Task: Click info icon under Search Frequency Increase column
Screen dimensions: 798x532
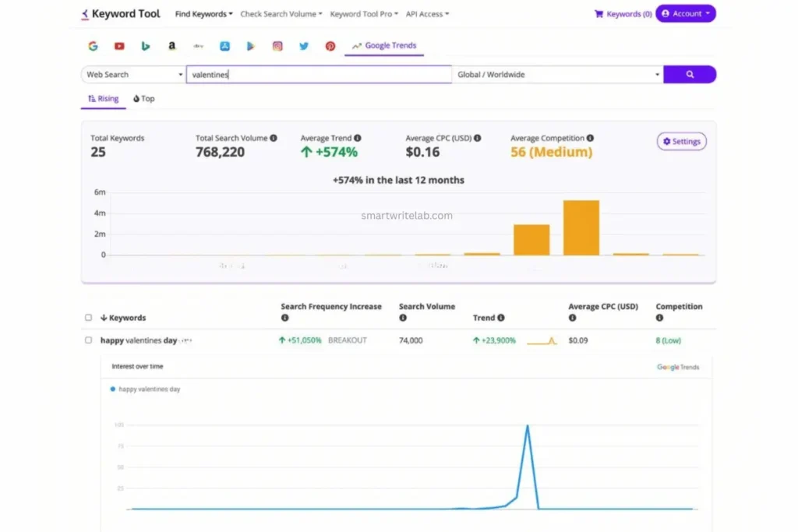Action: click(285, 318)
